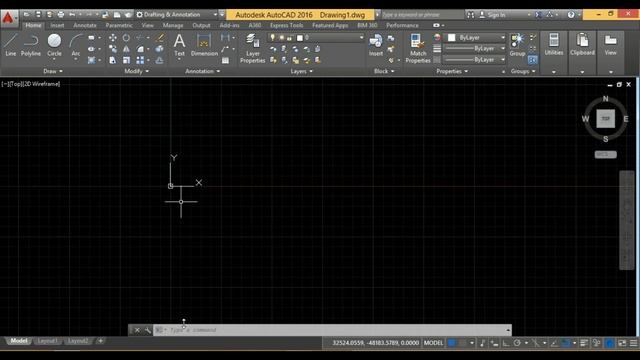
Task: Select the Stretch tool
Action: (113, 60)
